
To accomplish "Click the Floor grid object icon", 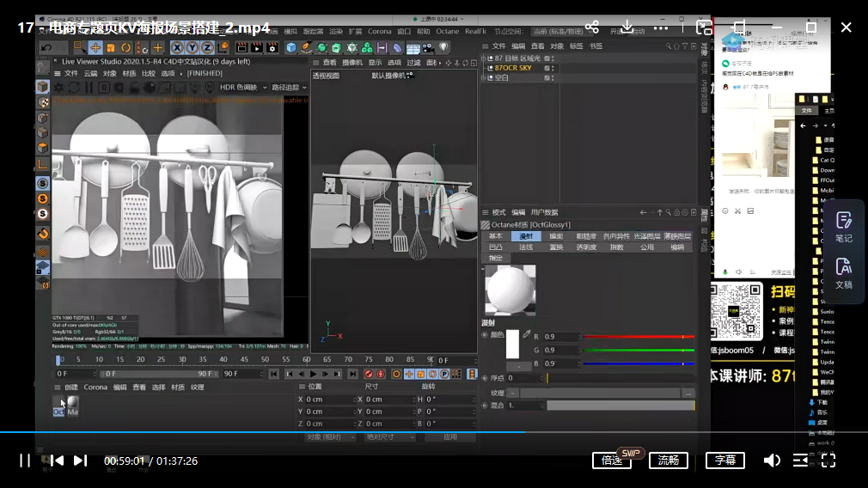I will click(x=413, y=48).
